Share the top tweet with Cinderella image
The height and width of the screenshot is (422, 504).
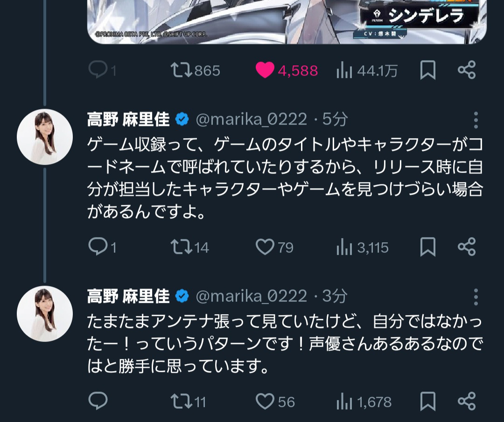[x=467, y=70]
